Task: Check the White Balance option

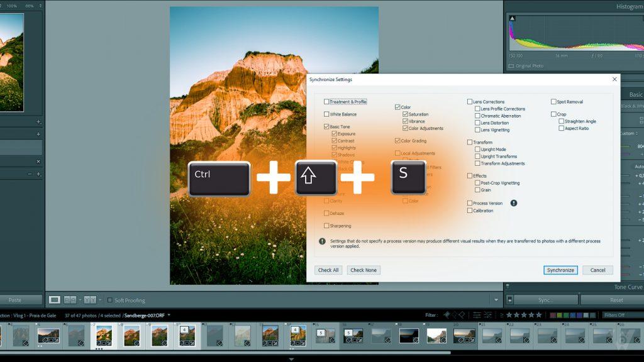Action: pyautogui.click(x=326, y=114)
